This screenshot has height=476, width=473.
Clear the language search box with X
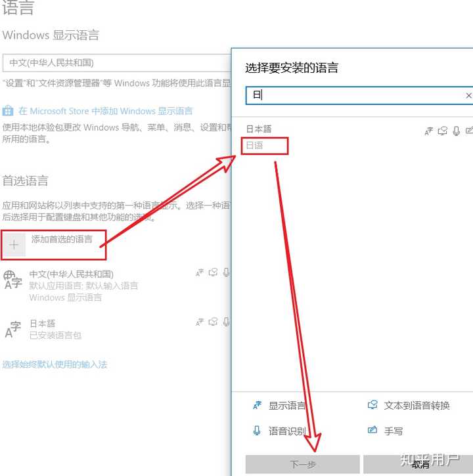coord(468,96)
